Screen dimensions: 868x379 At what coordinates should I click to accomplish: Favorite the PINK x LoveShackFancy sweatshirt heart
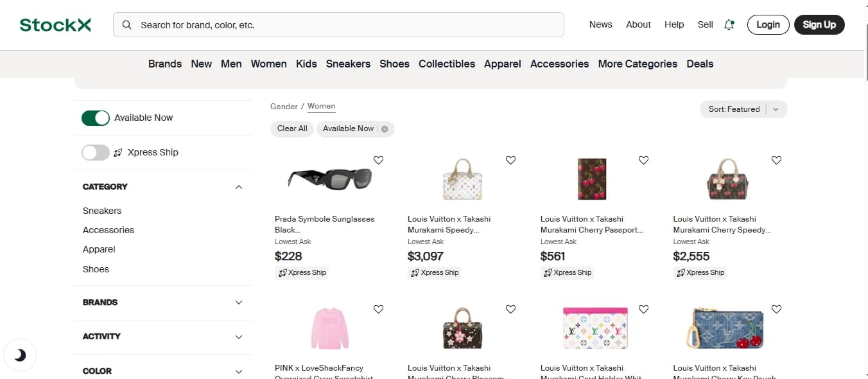pos(378,309)
